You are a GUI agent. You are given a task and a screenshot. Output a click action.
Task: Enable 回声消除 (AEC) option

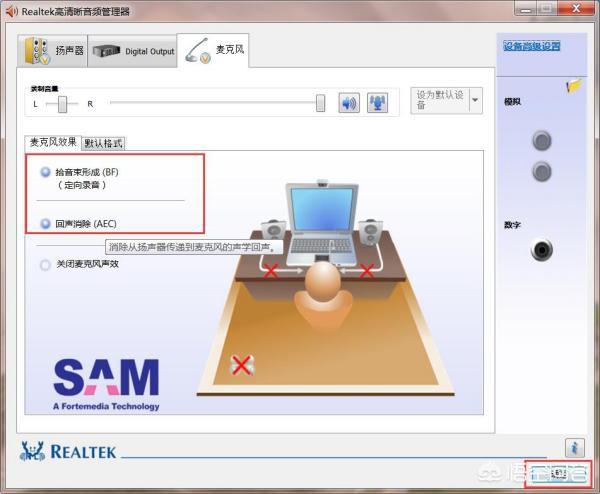[x=46, y=223]
